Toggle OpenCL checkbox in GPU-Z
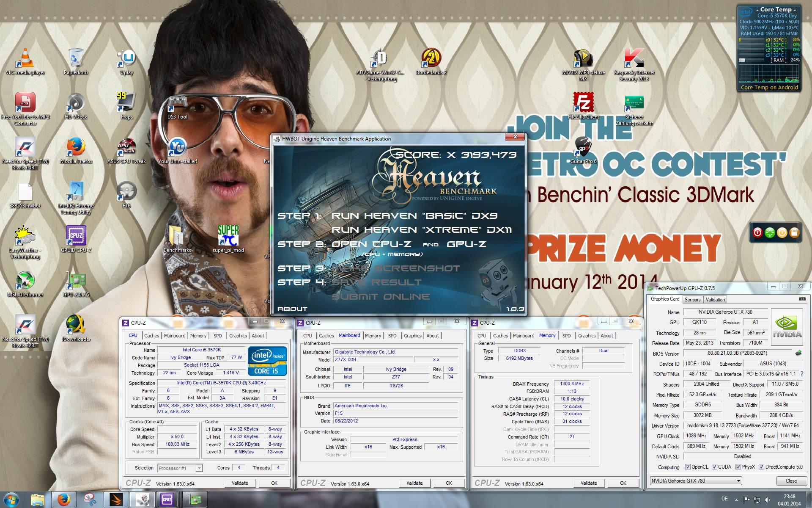The height and width of the screenshot is (508, 812). pyautogui.click(x=688, y=467)
